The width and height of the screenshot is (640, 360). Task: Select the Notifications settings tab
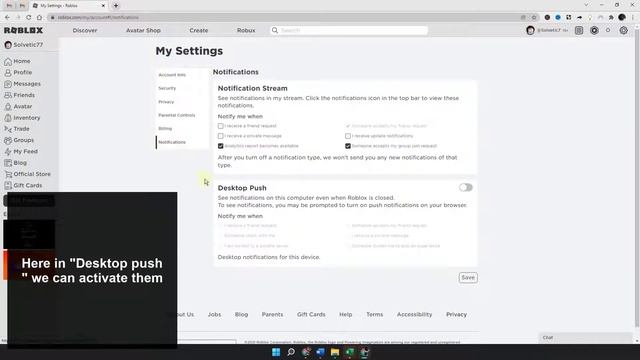172,142
